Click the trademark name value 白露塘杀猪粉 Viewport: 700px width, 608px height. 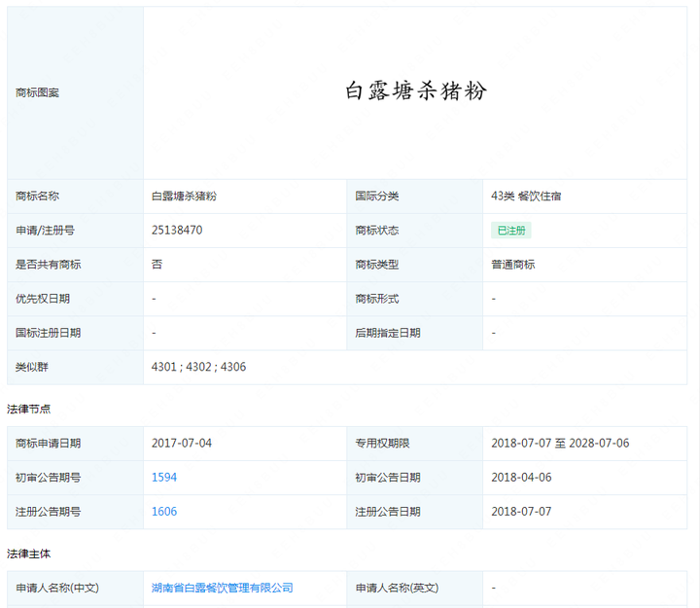pos(184,197)
